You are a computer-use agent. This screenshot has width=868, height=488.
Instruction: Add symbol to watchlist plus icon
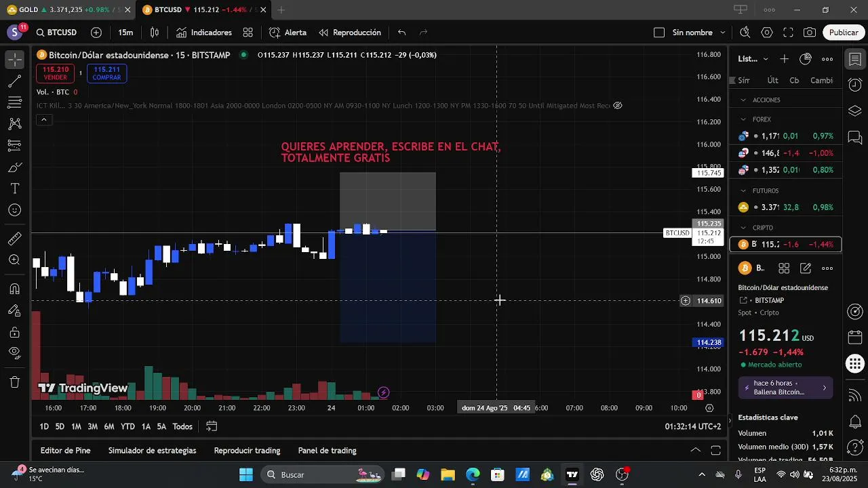784,59
